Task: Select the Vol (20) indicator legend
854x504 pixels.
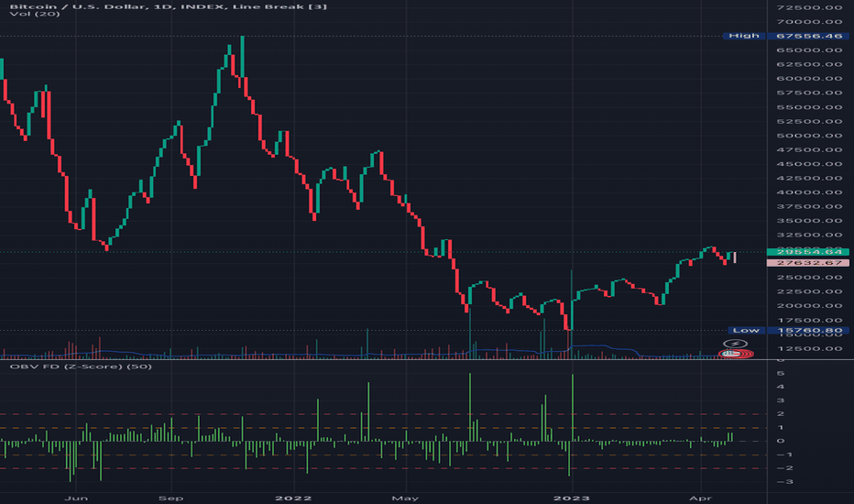Action: tap(35, 14)
